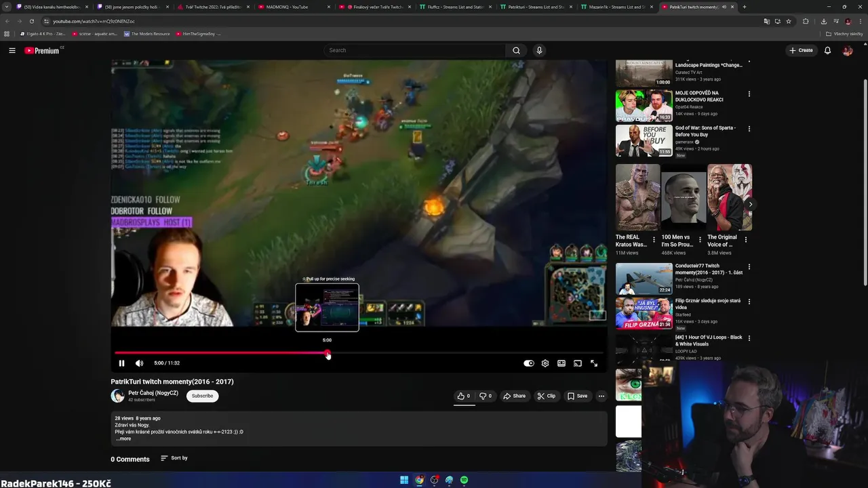
Task: Open YouTube notifications bell
Action: coord(827,50)
